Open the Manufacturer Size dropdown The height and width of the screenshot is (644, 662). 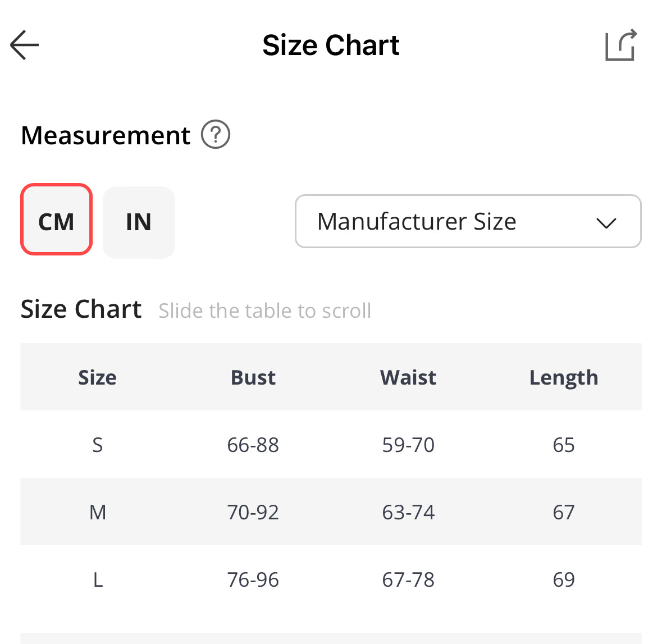click(x=416, y=222)
